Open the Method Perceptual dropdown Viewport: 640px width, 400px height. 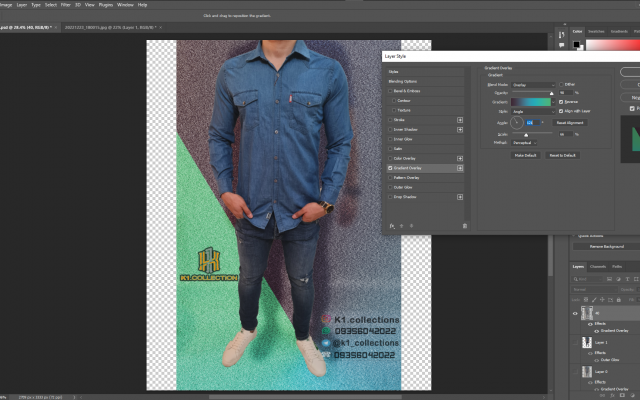tap(524, 143)
